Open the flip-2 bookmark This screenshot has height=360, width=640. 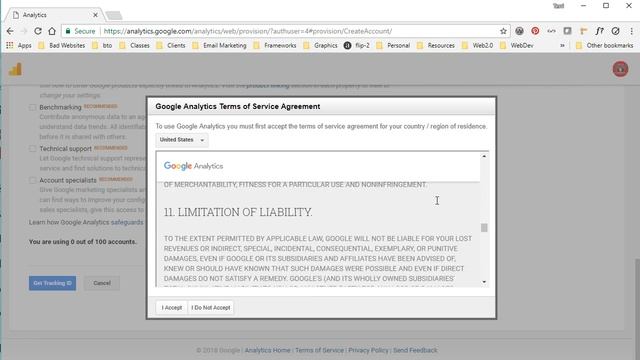pyautogui.click(x=357, y=45)
